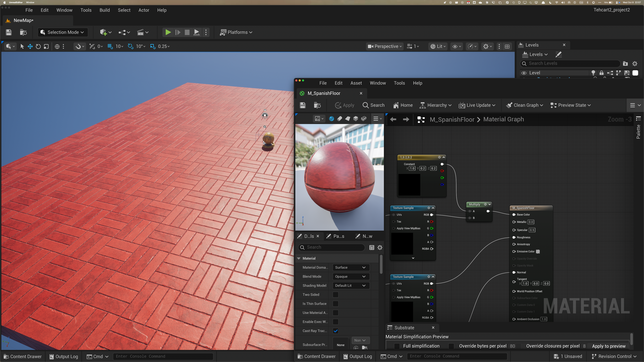Select the plane preview mesh icon
This screenshot has height=362, width=644.
click(x=347, y=119)
